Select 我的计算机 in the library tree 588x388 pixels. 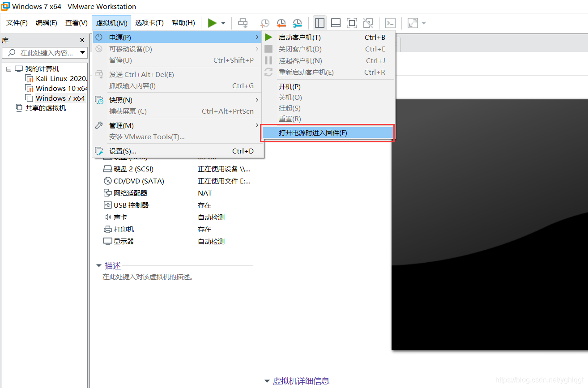pos(37,68)
